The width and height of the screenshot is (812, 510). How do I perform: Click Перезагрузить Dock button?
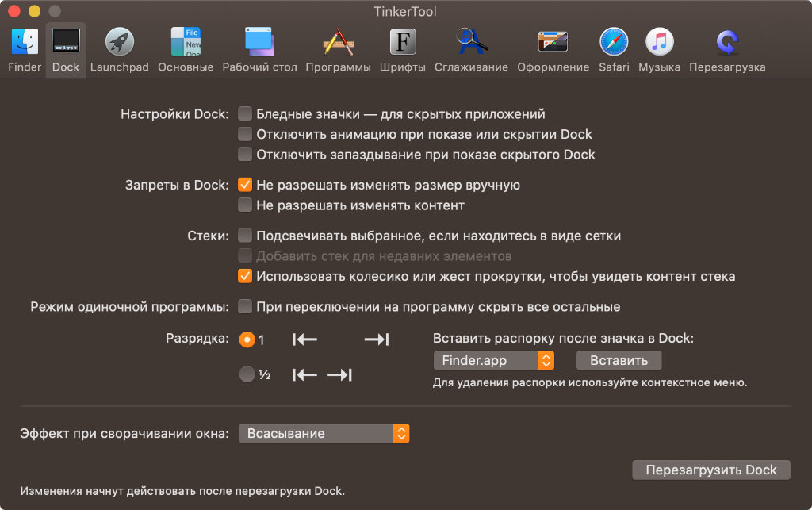coord(711,470)
